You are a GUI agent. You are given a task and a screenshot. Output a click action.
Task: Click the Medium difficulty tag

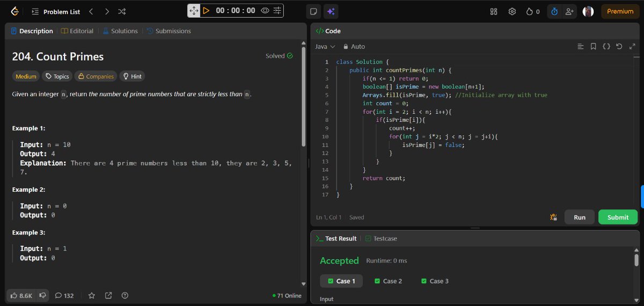tap(26, 76)
